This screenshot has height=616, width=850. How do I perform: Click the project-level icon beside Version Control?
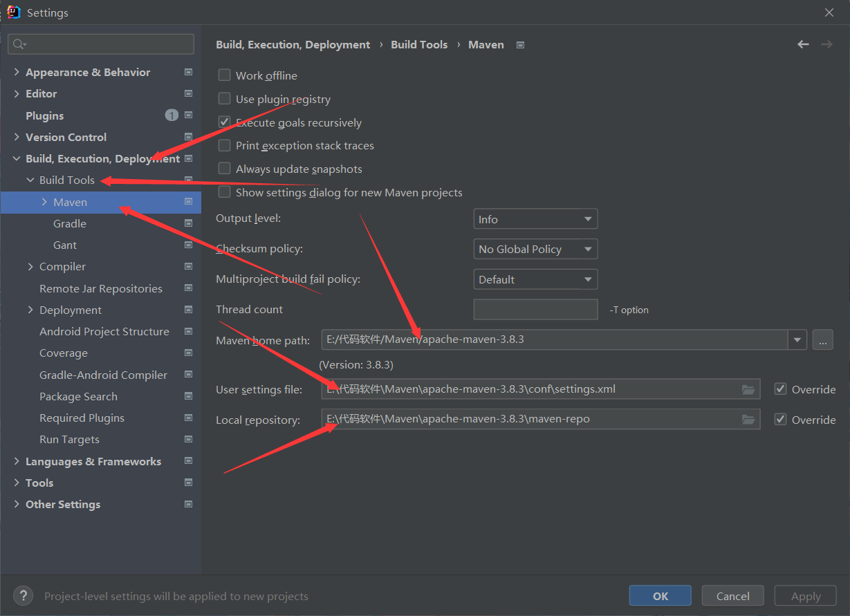pyautogui.click(x=188, y=137)
